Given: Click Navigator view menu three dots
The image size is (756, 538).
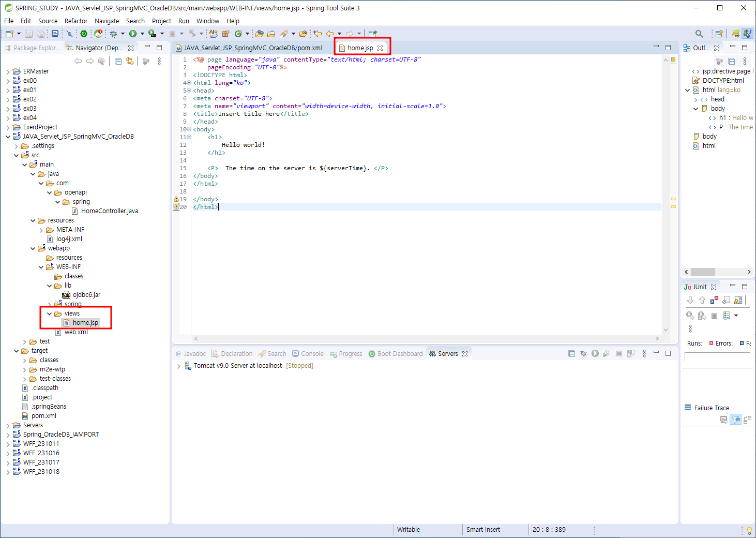Looking at the screenshot, I should pos(159,61).
